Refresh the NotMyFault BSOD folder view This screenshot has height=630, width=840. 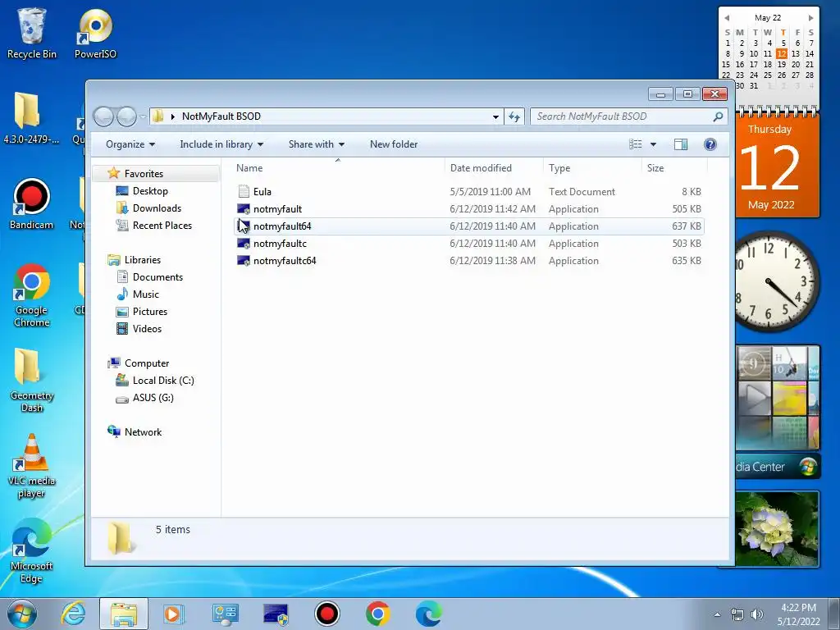[514, 116]
